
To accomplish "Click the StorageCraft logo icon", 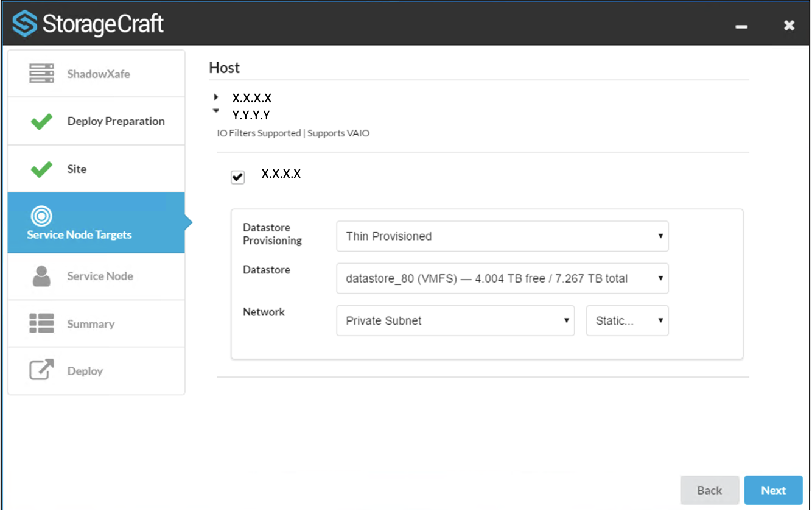I will tap(24, 24).
